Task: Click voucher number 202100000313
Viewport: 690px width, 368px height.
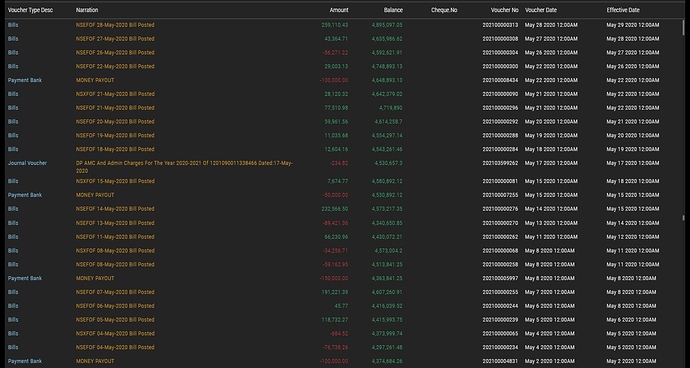Action: pyautogui.click(x=500, y=25)
